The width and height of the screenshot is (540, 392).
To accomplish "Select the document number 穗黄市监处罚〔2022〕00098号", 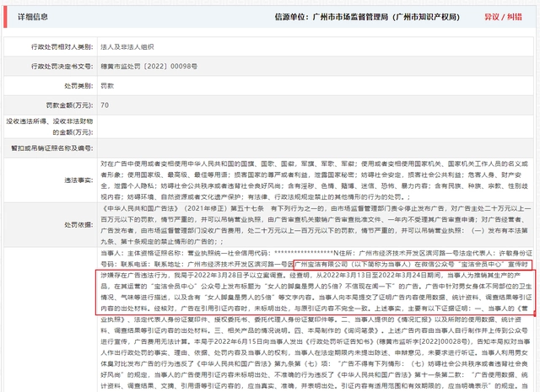I will (148, 67).
